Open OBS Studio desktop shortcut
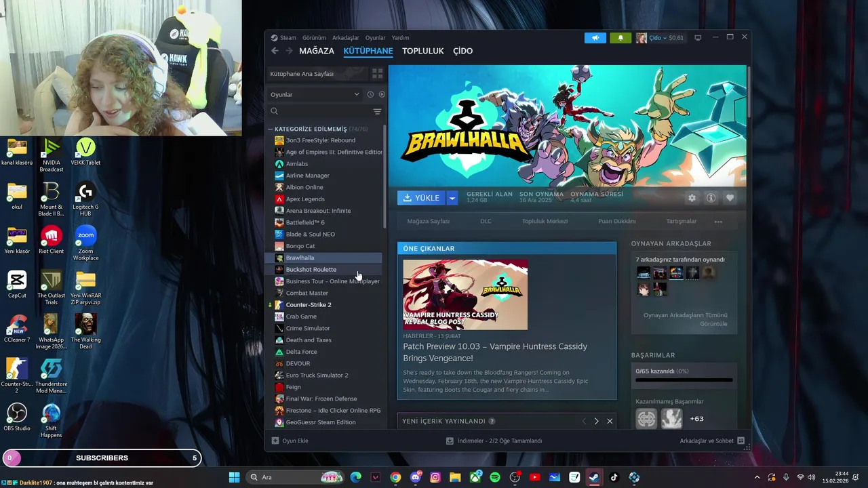This screenshot has height=488, width=868. pyautogui.click(x=17, y=417)
